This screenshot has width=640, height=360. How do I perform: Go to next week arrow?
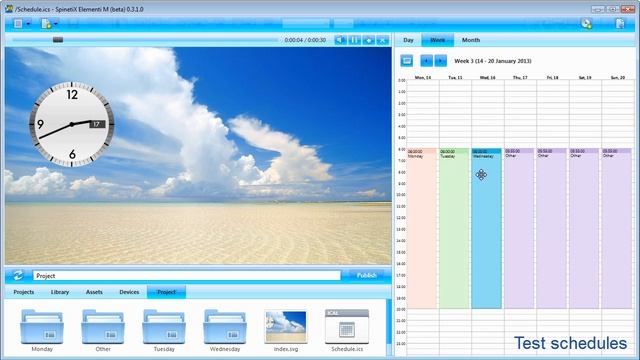coord(440,61)
